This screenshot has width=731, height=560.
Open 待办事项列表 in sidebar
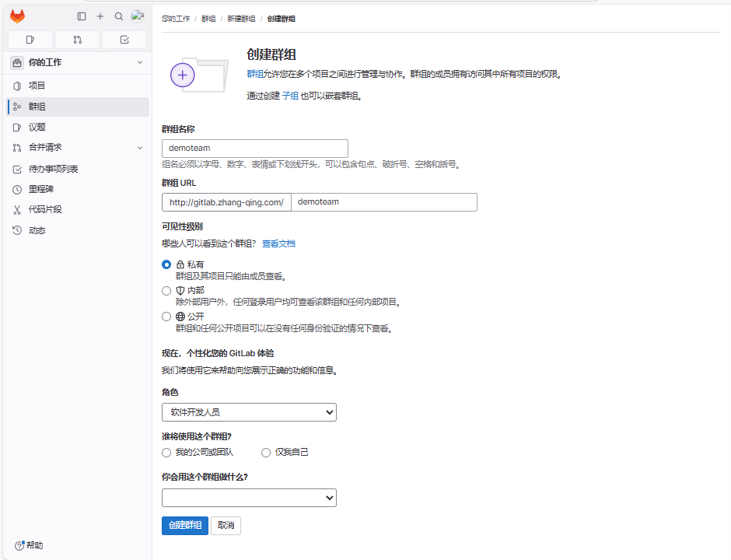click(79, 170)
